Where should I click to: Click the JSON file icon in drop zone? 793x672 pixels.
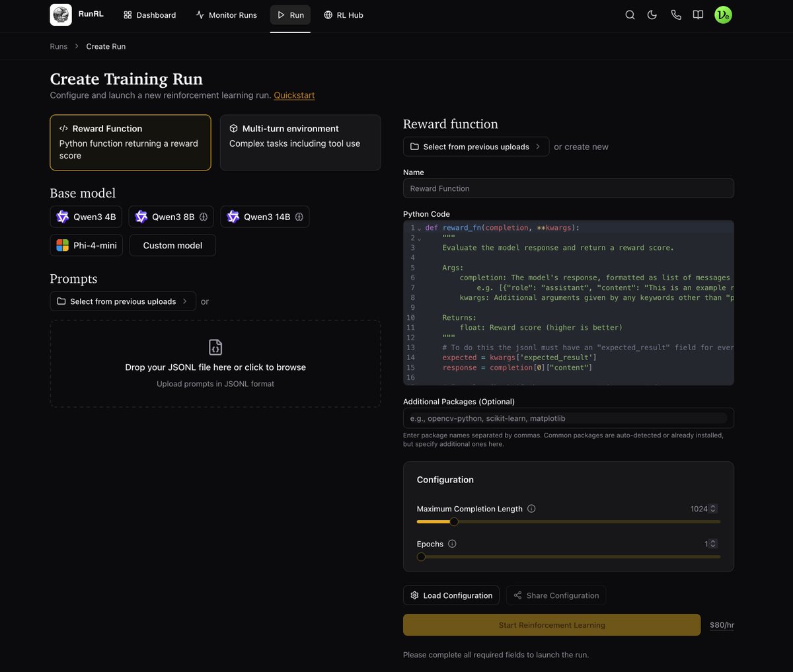click(x=215, y=347)
